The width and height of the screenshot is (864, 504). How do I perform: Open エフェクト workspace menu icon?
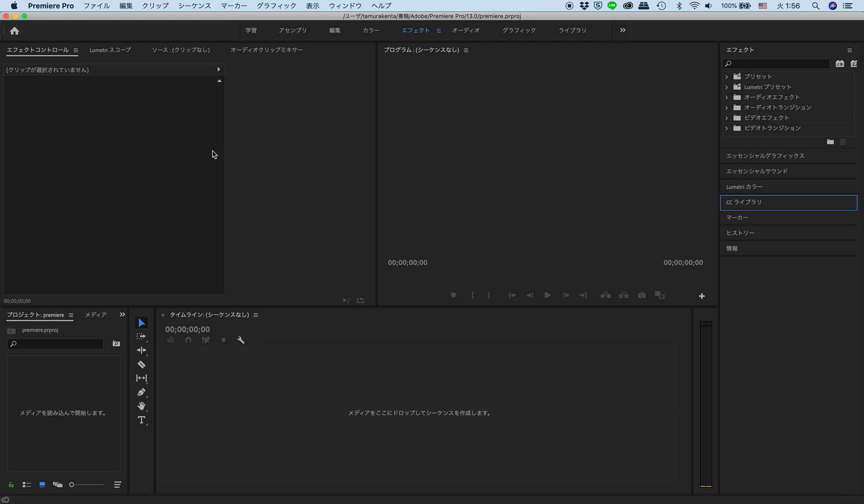(x=439, y=31)
